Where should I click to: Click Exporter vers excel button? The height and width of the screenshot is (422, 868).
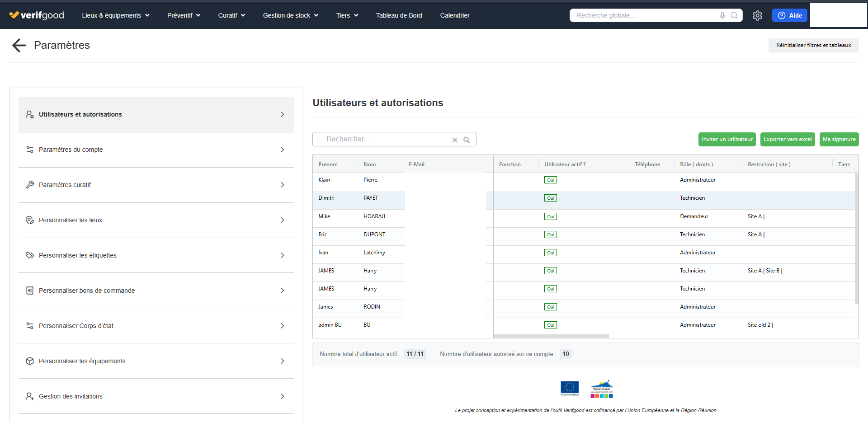pos(788,139)
